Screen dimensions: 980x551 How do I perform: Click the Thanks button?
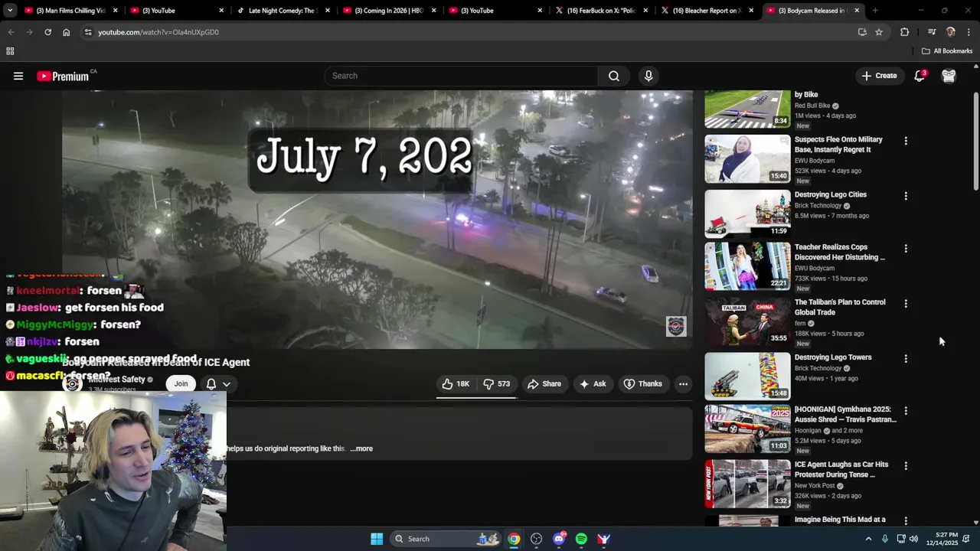pos(642,384)
